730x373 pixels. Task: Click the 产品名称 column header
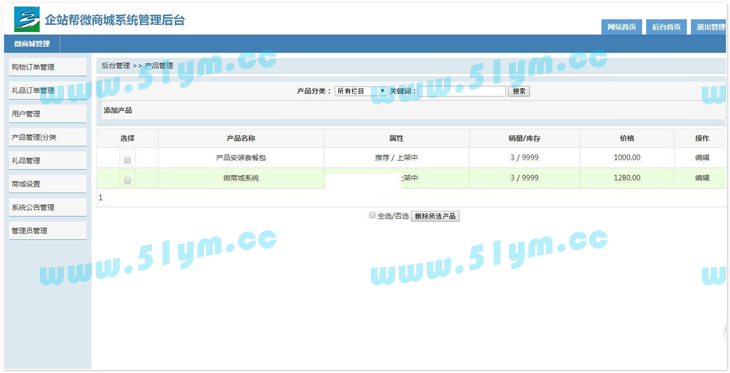point(241,138)
